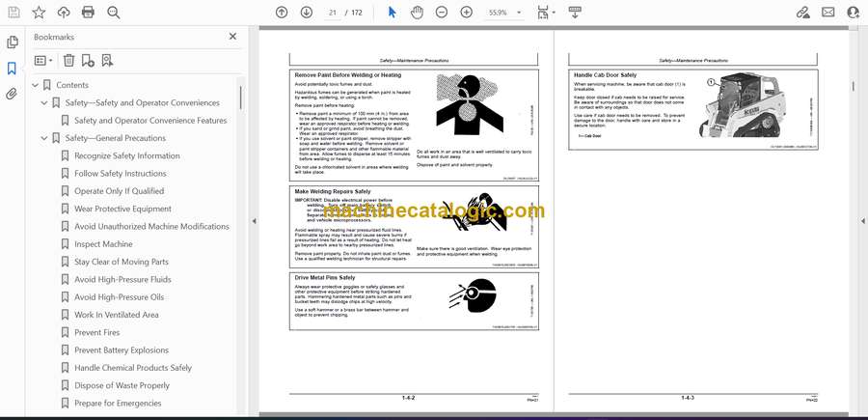Open the find text magnifier icon
Screen dimensions: 868x420
click(114, 13)
